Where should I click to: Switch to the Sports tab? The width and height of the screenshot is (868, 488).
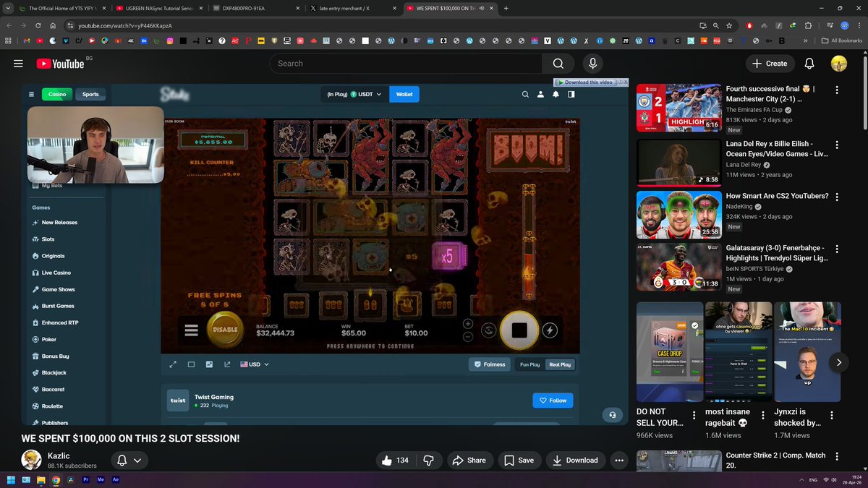tap(90, 94)
